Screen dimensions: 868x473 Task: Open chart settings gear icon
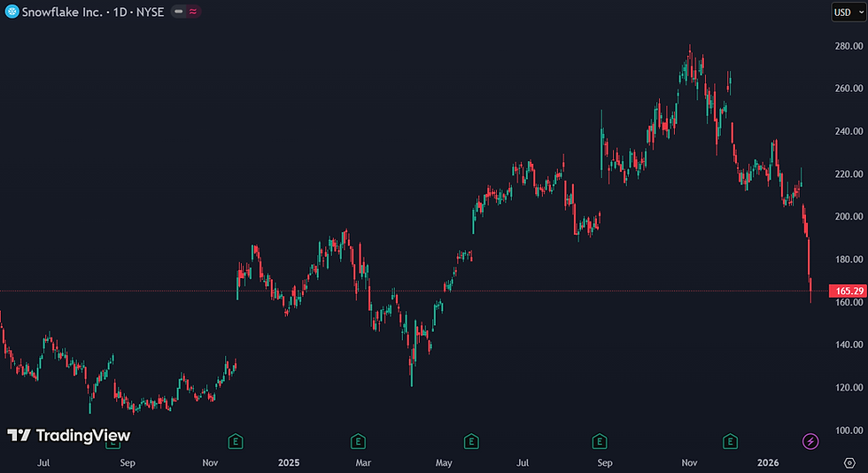849,462
